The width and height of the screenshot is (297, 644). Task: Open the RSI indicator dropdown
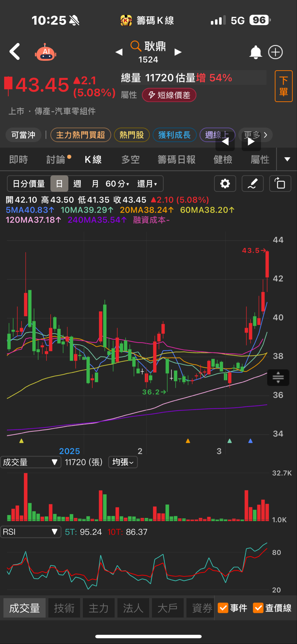click(31, 532)
